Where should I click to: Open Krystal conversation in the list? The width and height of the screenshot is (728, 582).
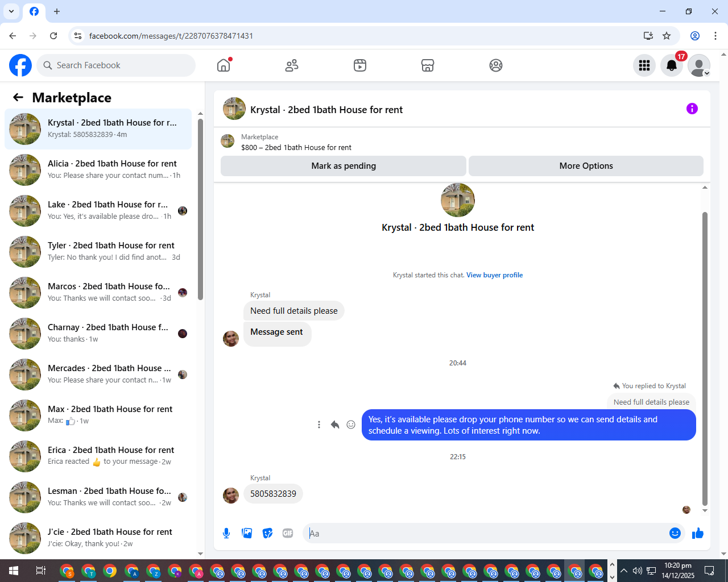tap(98, 129)
